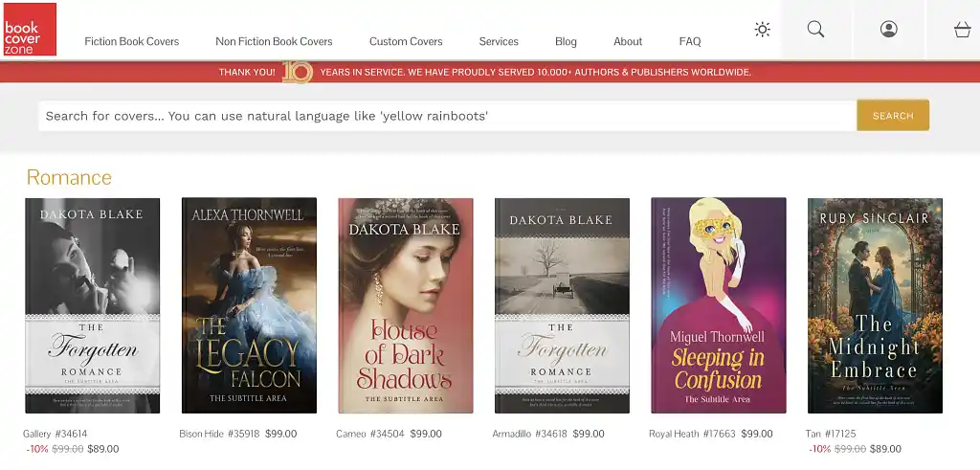The height and width of the screenshot is (470, 980).
Task: Click the $99.00 price beside Cameo #34504
Action: click(x=426, y=434)
